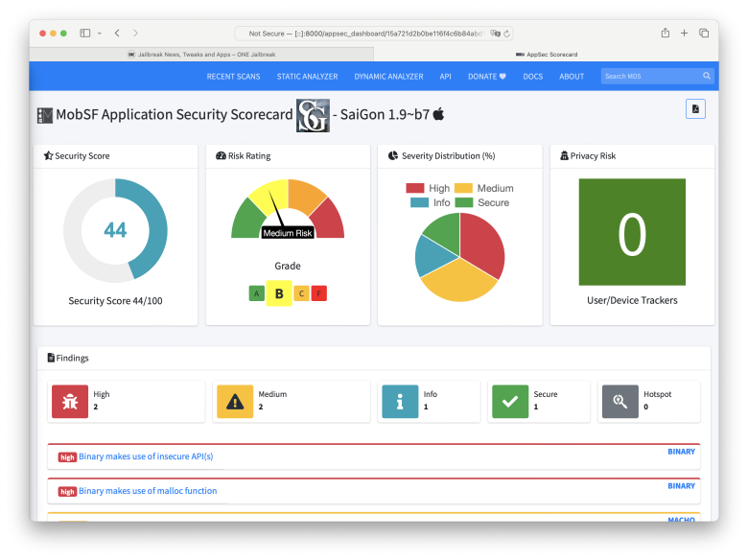The width and height of the screenshot is (748, 560).
Task: Toggle Info legend entry in chart
Action: (431, 202)
